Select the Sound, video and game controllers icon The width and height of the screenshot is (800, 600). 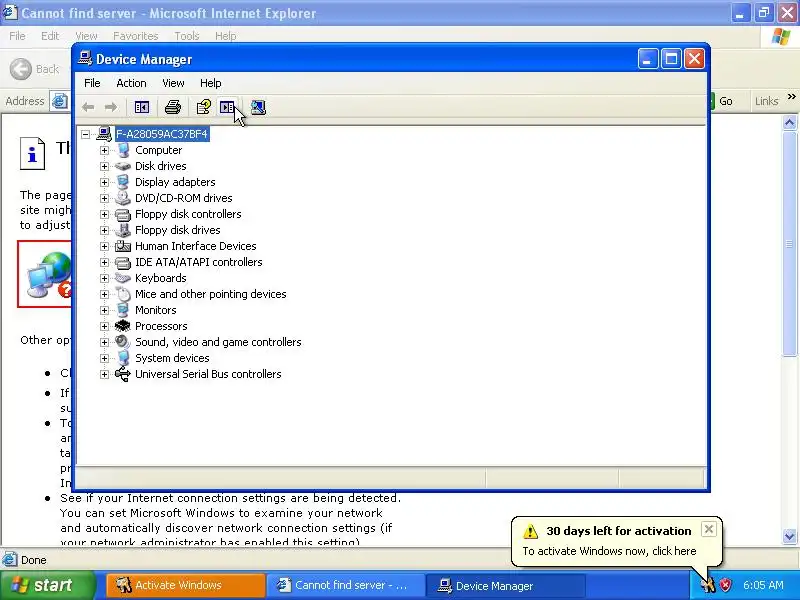[123, 342]
